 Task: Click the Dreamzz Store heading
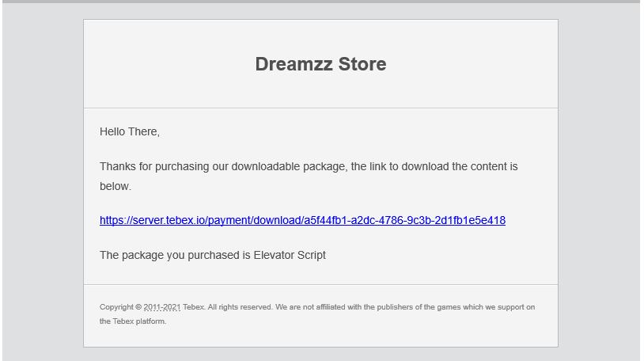(320, 64)
